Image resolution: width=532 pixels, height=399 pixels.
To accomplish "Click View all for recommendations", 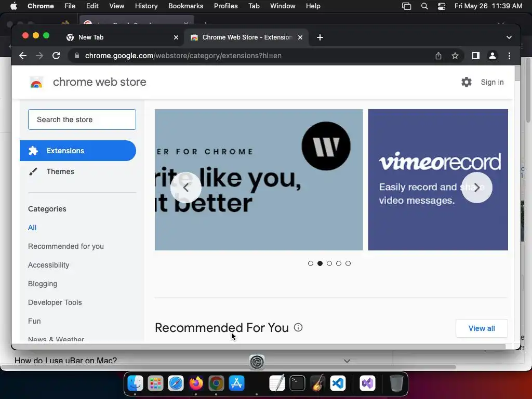I will click(x=482, y=328).
